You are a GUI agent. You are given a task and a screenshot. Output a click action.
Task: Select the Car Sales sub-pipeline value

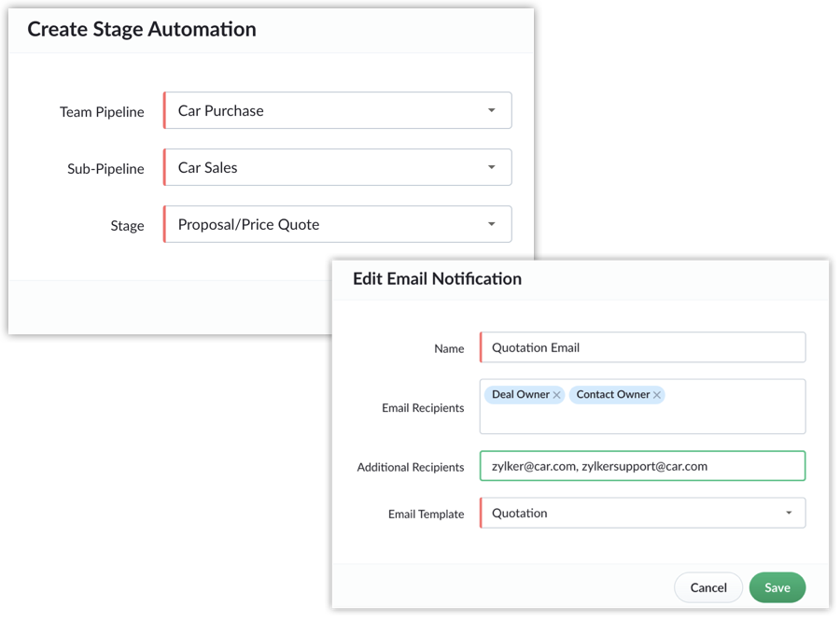pyautogui.click(x=208, y=167)
